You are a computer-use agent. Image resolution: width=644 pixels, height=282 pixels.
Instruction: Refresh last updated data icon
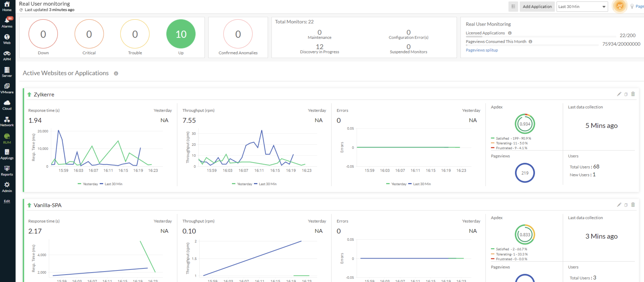[21, 10]
